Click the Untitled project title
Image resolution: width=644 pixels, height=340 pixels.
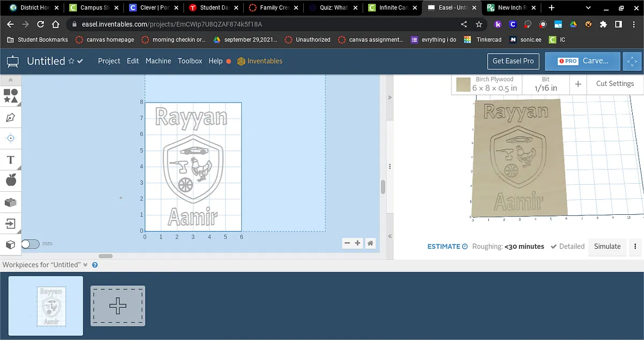pyautogui.click(x=46, y=61)
